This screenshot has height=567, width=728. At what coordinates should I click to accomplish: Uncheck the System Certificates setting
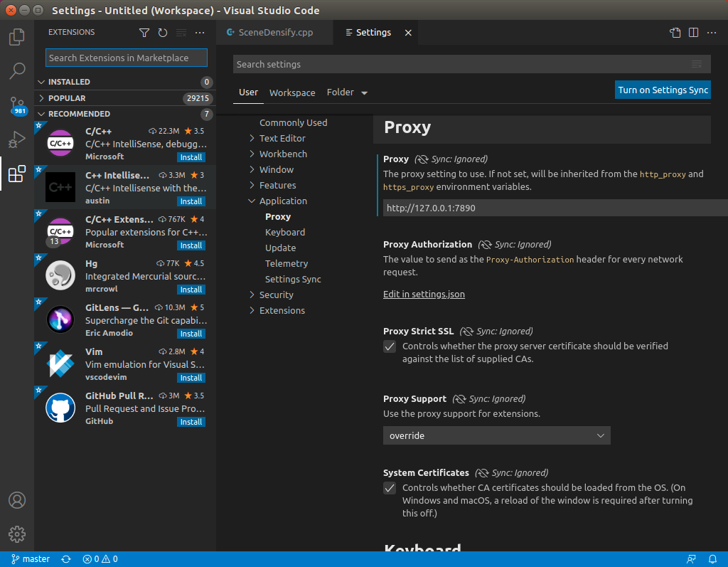390,488
